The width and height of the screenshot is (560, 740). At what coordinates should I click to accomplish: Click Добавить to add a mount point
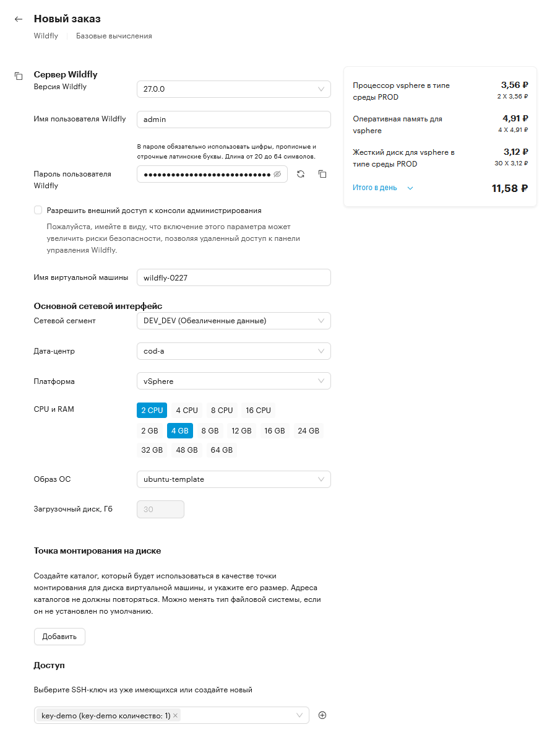coord(59,636)
